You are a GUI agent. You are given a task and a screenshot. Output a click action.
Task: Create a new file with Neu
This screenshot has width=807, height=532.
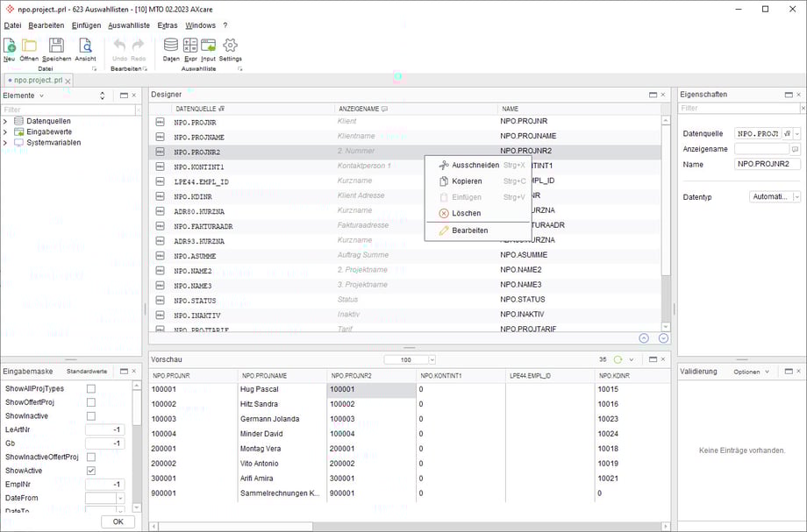pyautogui.click(x=10, y=50)
